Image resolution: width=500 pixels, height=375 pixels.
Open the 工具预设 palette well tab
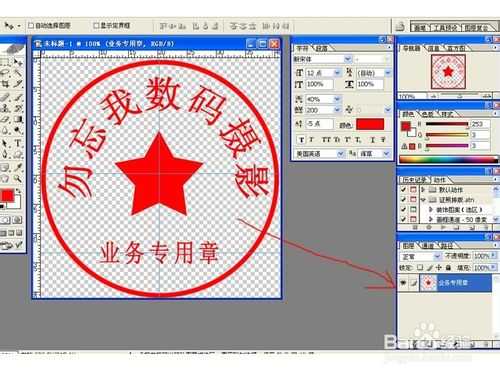click(x=446, y=28)
